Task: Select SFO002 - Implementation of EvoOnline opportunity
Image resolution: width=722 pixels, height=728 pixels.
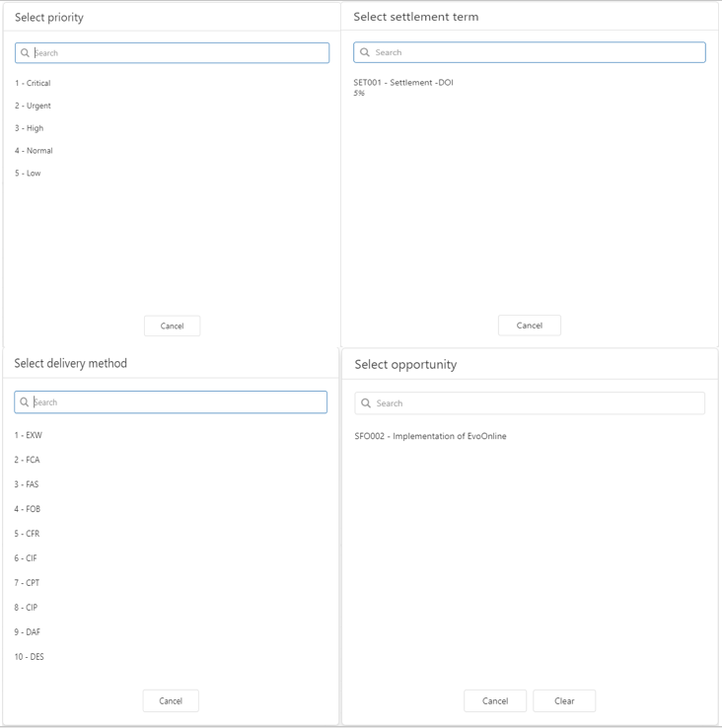Action: 430,436
